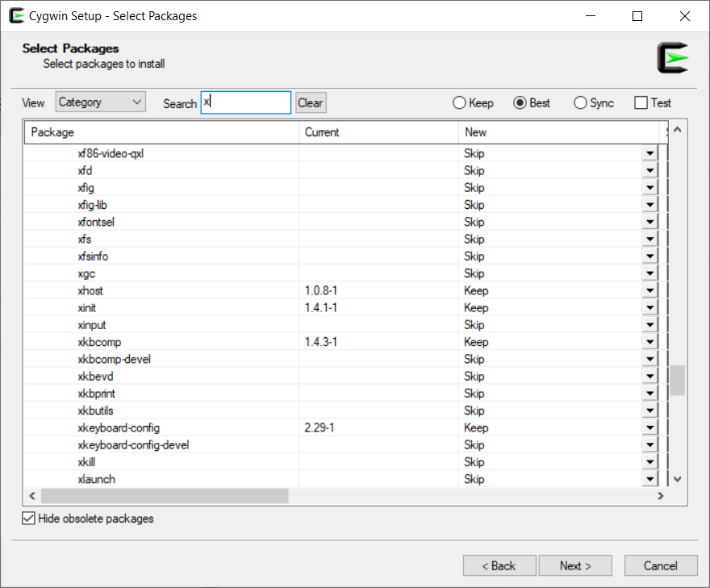
Task: Click the large Cygwin logo at top right
Action: [x=672, y=57]
